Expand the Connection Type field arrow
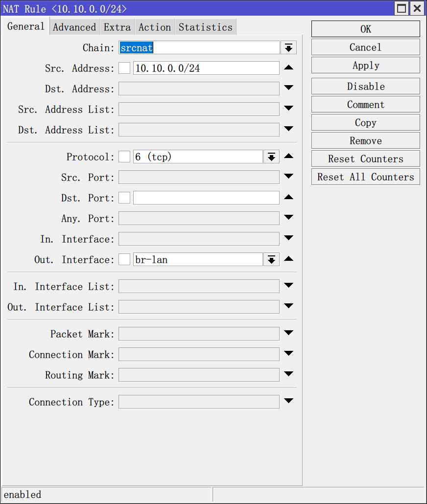Viewport: 427px width, 504px height. [288, 401]
